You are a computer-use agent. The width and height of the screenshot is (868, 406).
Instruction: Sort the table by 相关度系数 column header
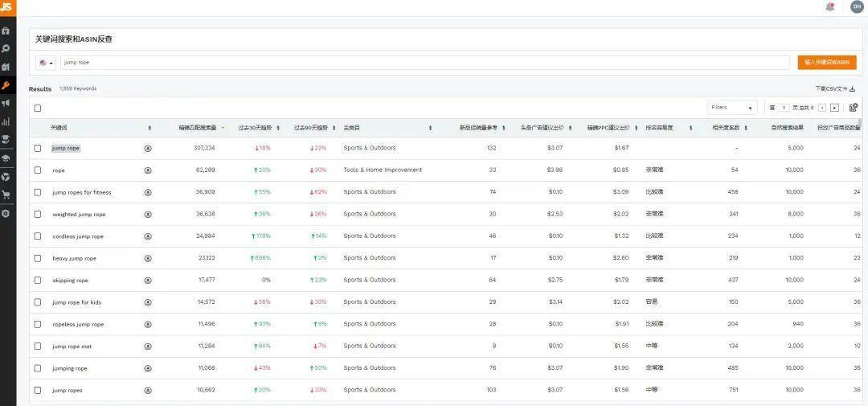729,128
